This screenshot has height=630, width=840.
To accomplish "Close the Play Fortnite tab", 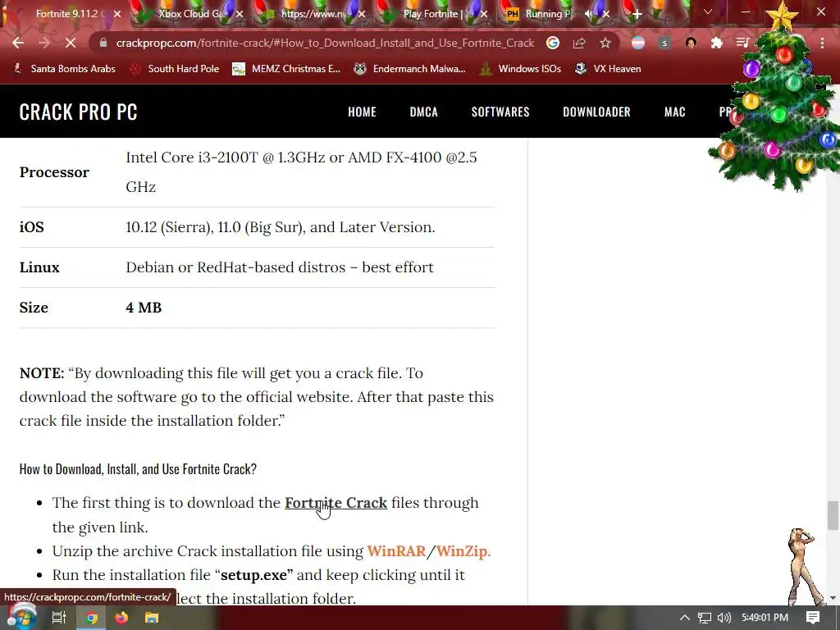I will (484, 14).
